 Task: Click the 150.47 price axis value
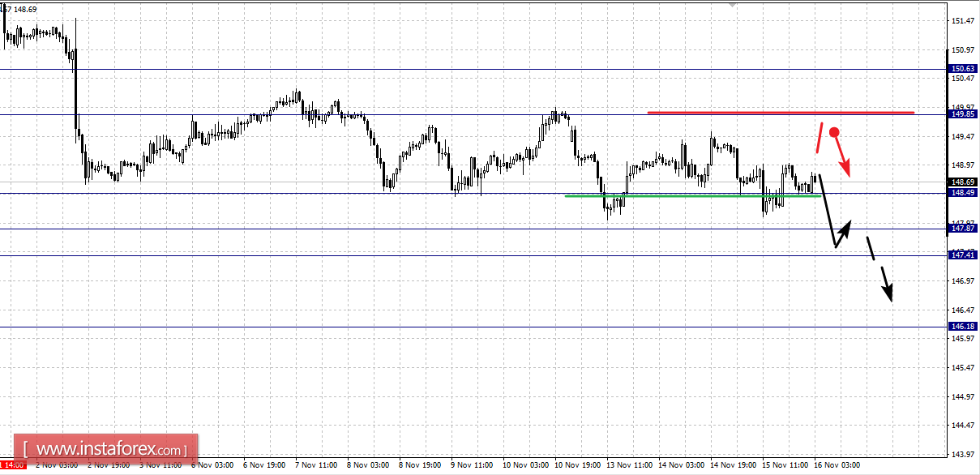pyautogui.click(x=963, y=79)
